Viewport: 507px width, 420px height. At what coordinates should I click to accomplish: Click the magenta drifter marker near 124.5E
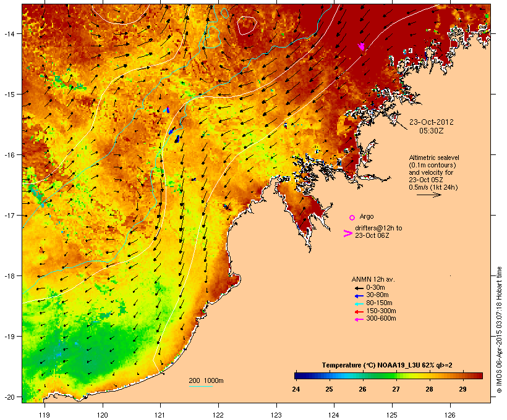click(362, 46)
